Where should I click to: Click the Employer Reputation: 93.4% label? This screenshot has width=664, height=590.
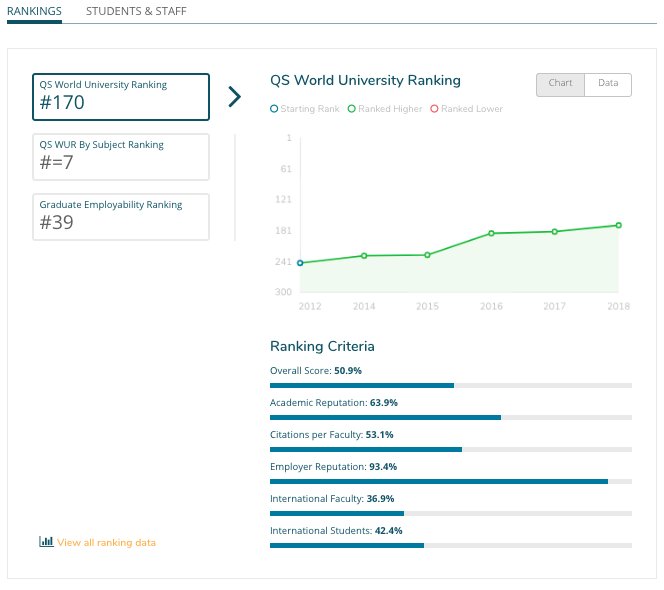[x=334, y=467]
